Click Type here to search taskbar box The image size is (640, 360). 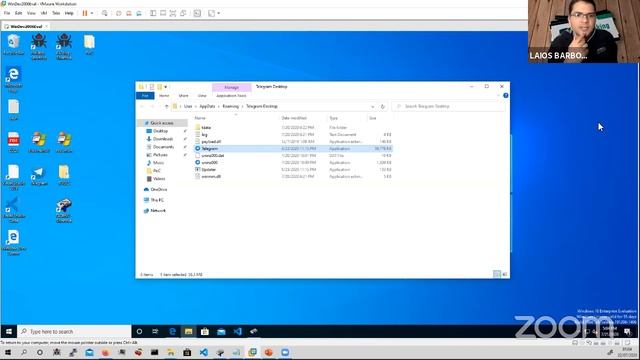tap(75, 331)
